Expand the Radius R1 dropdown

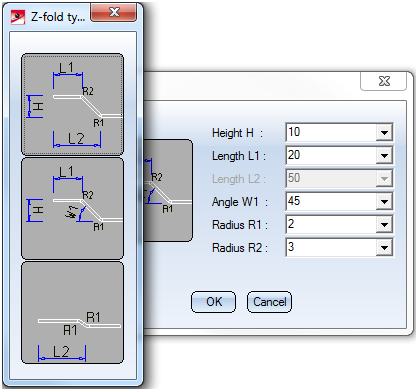tap(384, 225)
